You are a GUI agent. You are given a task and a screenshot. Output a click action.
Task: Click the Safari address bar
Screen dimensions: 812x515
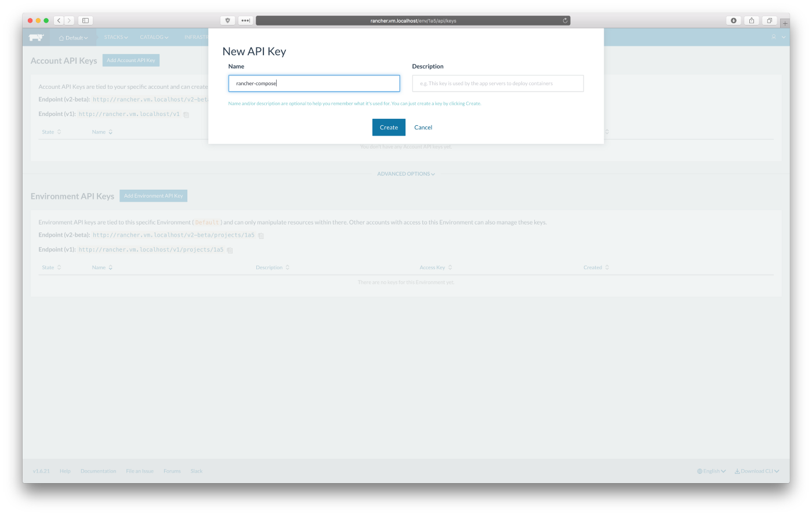(413, 20)
